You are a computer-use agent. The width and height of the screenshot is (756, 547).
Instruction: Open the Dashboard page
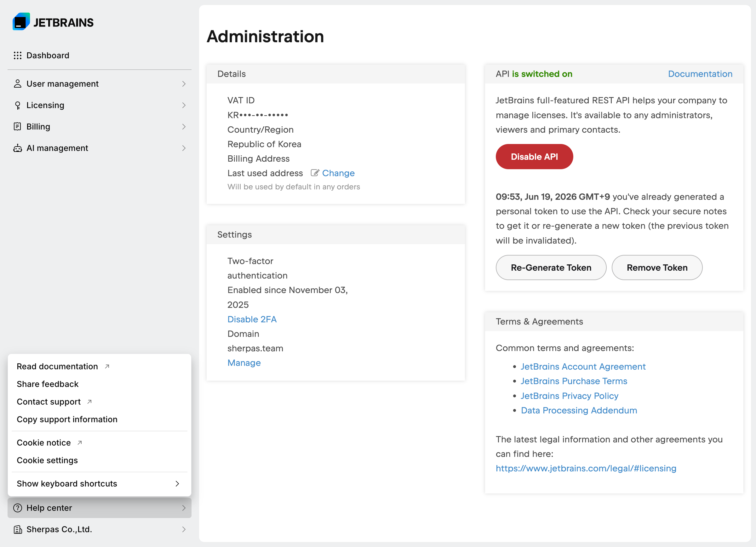tap(99, 55)
